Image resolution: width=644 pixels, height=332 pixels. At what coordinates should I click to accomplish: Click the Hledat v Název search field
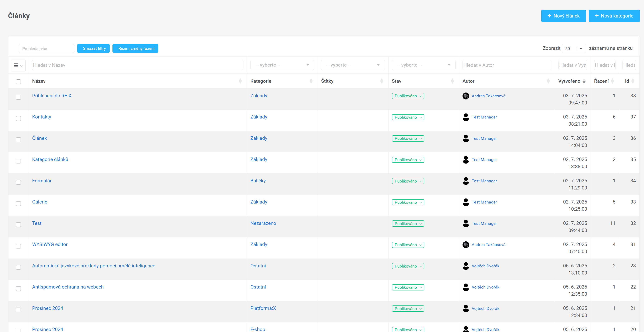137,65
